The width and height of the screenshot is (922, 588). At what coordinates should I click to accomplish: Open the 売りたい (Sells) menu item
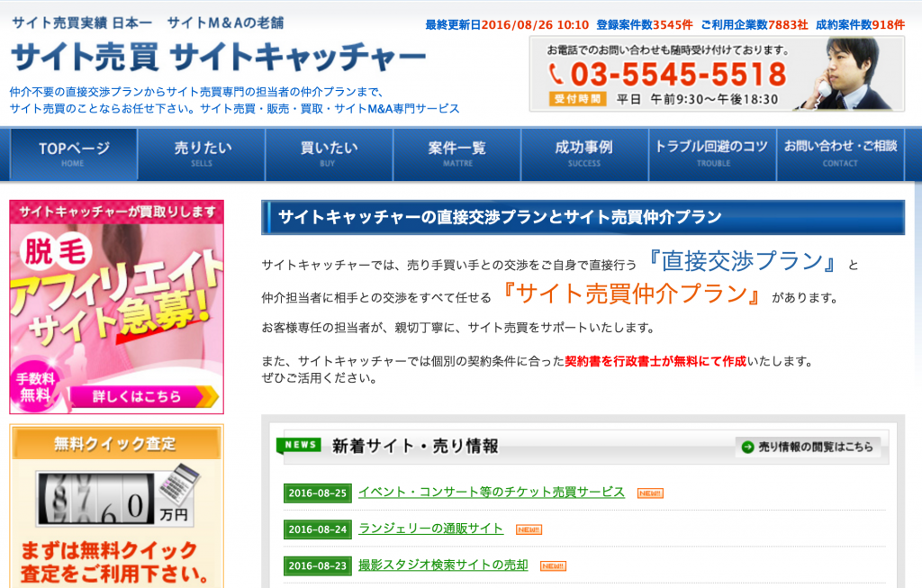(x=202, y=154)
